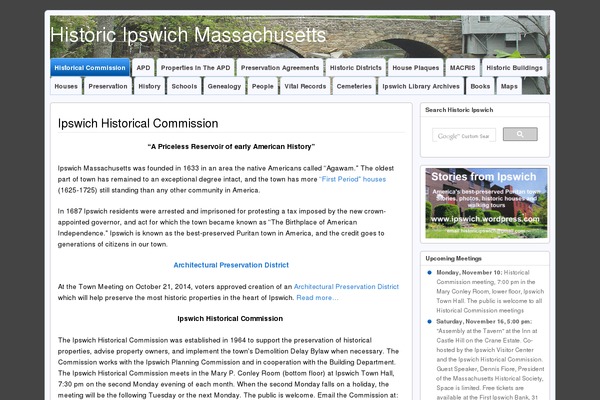
Task: Open Genealogy menu item
Action: coord(225,86)
